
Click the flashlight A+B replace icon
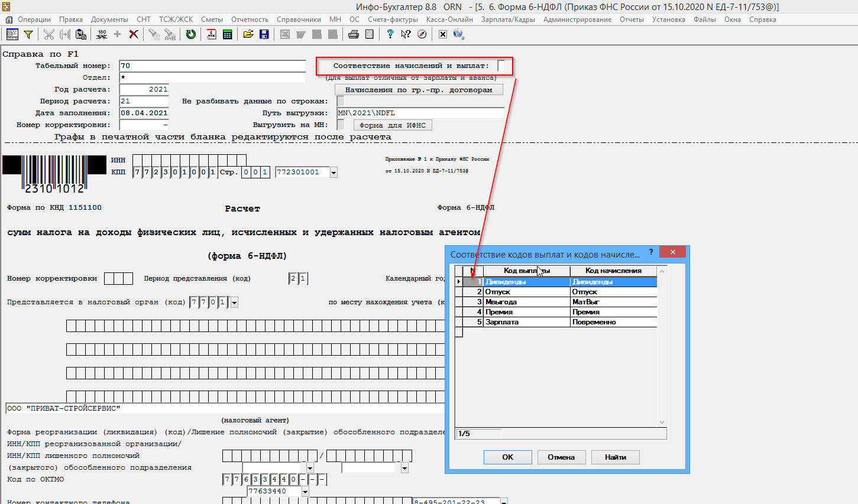coord(170,34)
